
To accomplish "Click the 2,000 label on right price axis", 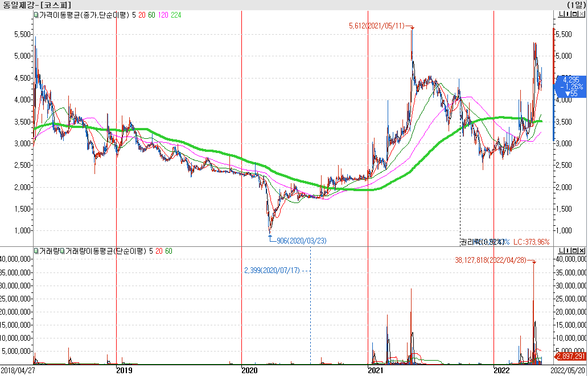I will point(564,187).
